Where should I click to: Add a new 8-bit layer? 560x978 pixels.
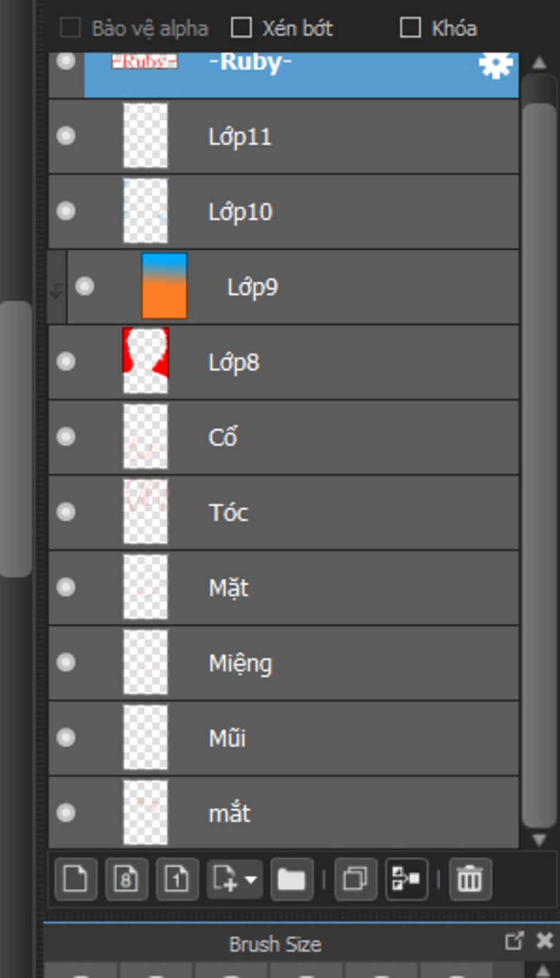point(126,879)
